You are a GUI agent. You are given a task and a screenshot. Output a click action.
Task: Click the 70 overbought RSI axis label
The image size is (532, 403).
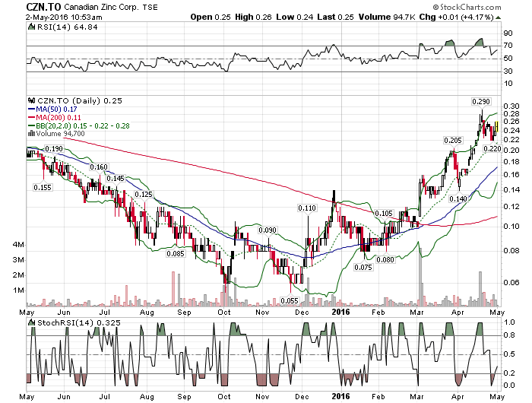(508, 46)
